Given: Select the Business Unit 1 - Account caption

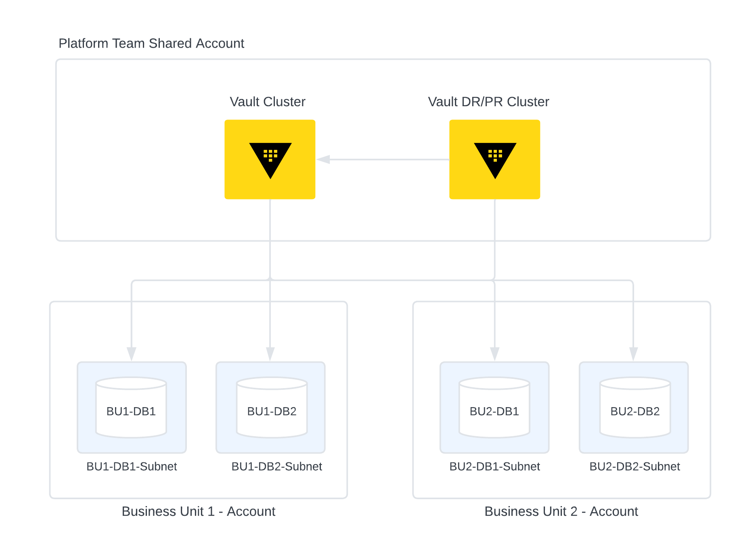Looking at the screenshot, I should click(198, 511).
